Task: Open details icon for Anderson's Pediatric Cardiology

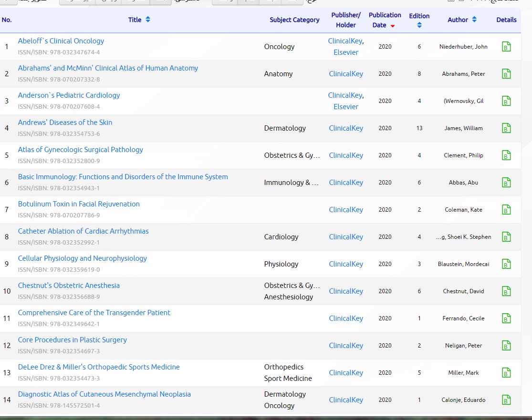Action: click(x=506, y=101)
